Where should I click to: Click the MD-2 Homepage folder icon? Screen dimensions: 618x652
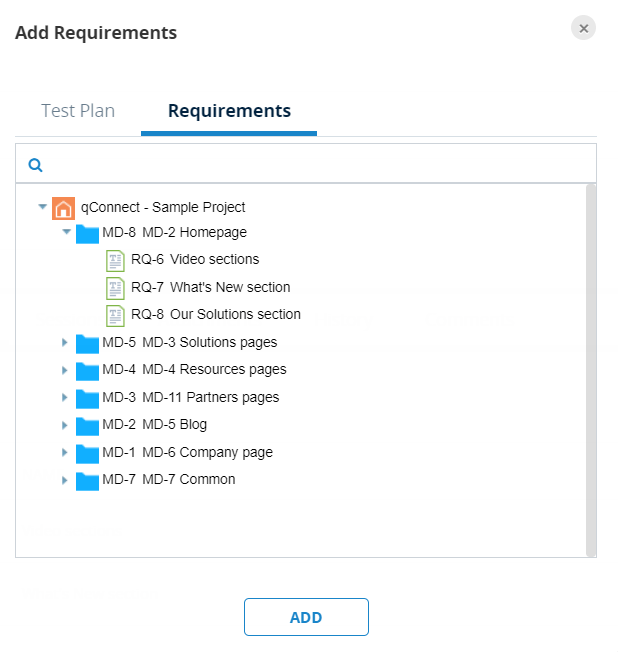(x=87, y=233)
